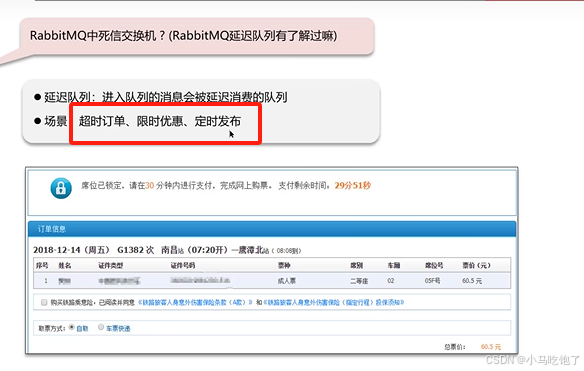Click the 60.5 元 price in passenger row
Screen dimensions: 584x371
472,281
